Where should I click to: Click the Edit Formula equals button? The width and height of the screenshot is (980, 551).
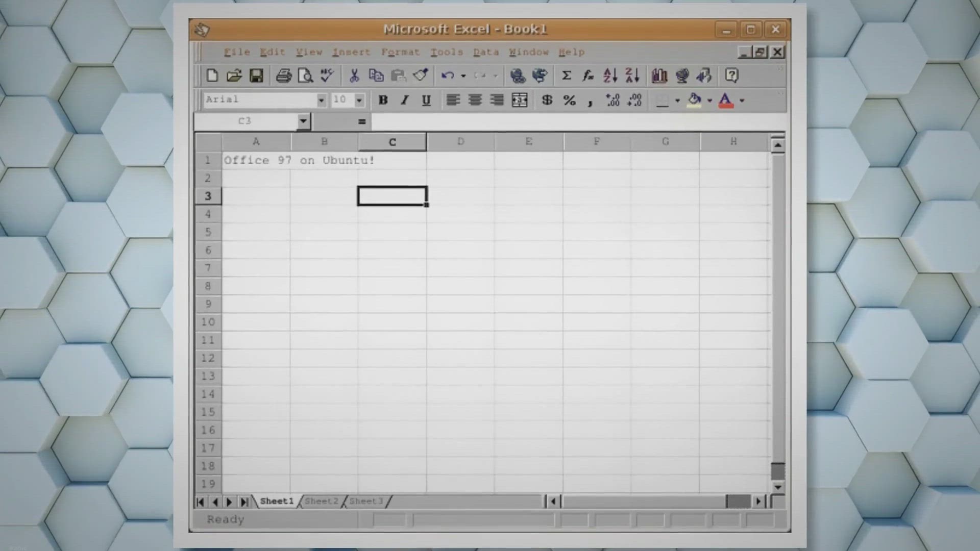point(361,121)
